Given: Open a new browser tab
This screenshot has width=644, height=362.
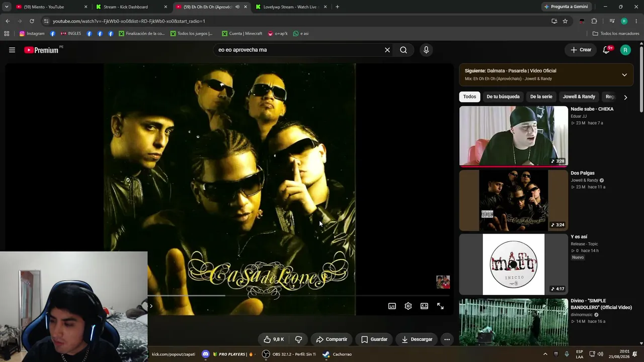Looking at the screenshot, I should [337, 7].
